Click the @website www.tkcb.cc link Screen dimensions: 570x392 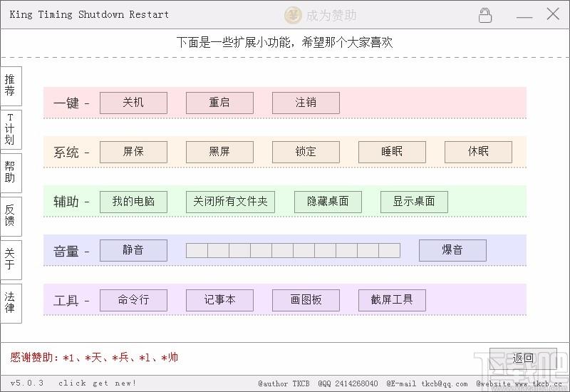coord(519,383)
